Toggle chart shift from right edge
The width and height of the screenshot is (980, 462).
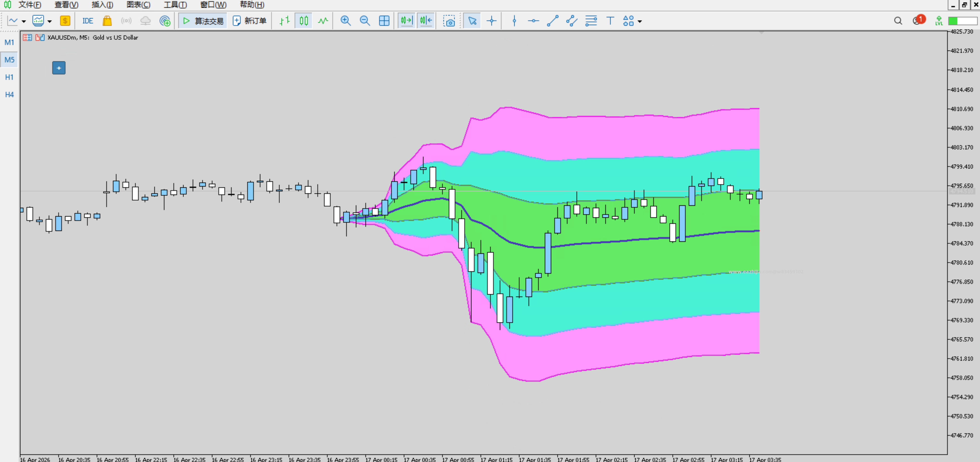426,21
